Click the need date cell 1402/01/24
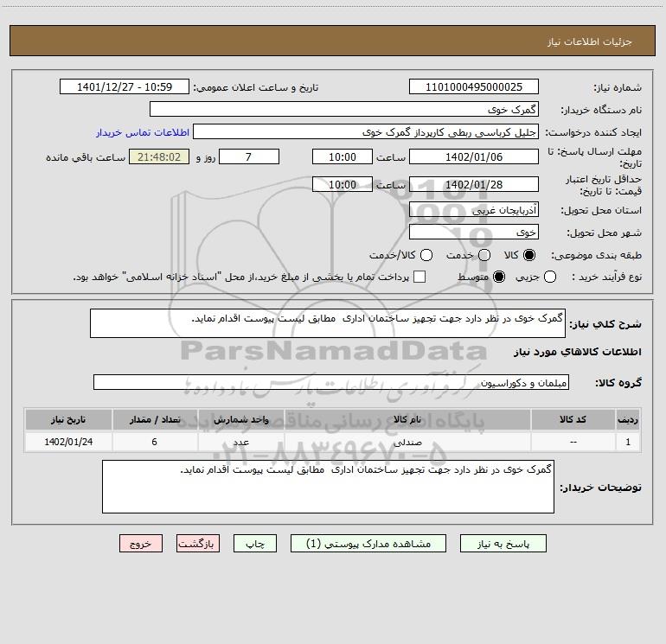Screen dimensions: 666x644 click(x=68, y=442)
